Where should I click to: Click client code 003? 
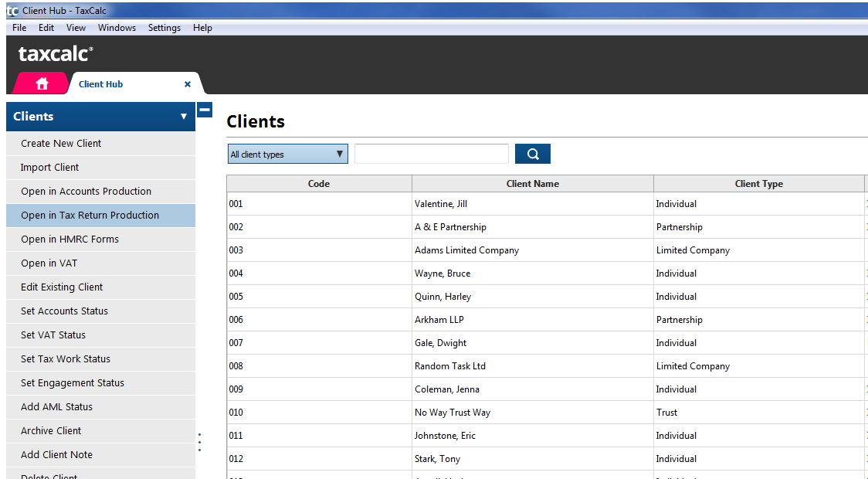[x=236, y=250]
